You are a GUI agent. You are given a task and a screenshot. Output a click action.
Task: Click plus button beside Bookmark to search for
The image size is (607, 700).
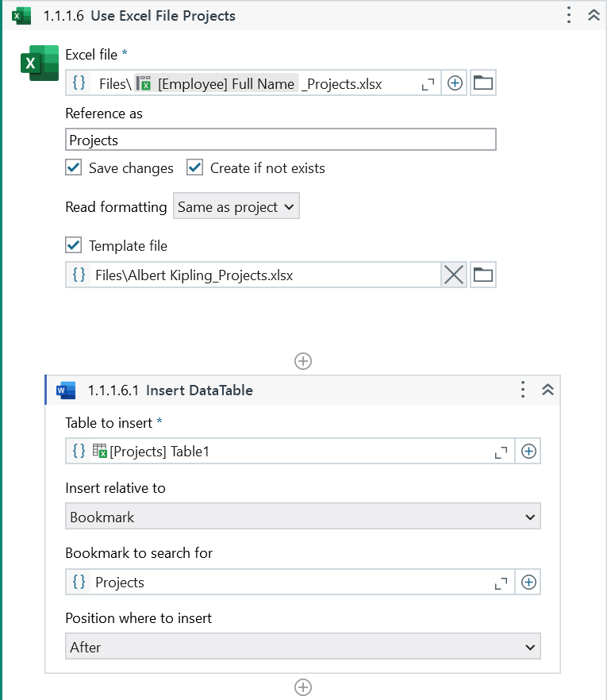(528, 583)
